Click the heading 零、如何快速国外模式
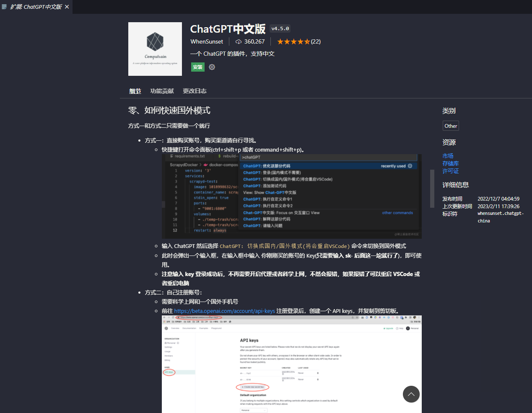Image resolution: width=532 pixels, height=413 pixels. point(169,110)
